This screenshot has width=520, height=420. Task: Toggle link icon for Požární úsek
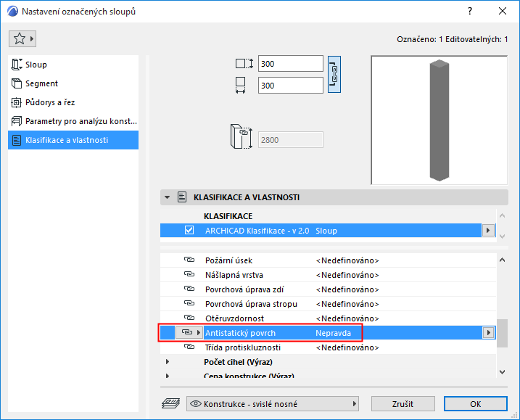click(189, 260)
